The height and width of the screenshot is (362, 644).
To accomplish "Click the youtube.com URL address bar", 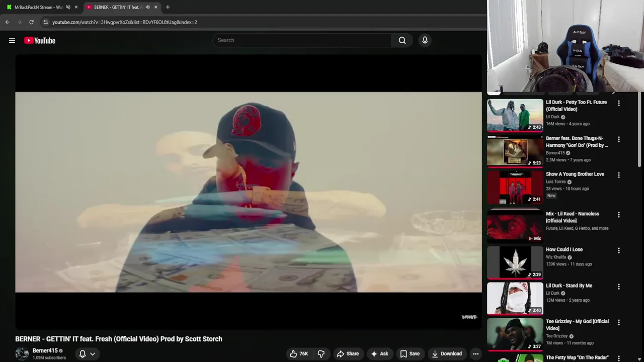I will pyautogui.click(x=125, y=22).
